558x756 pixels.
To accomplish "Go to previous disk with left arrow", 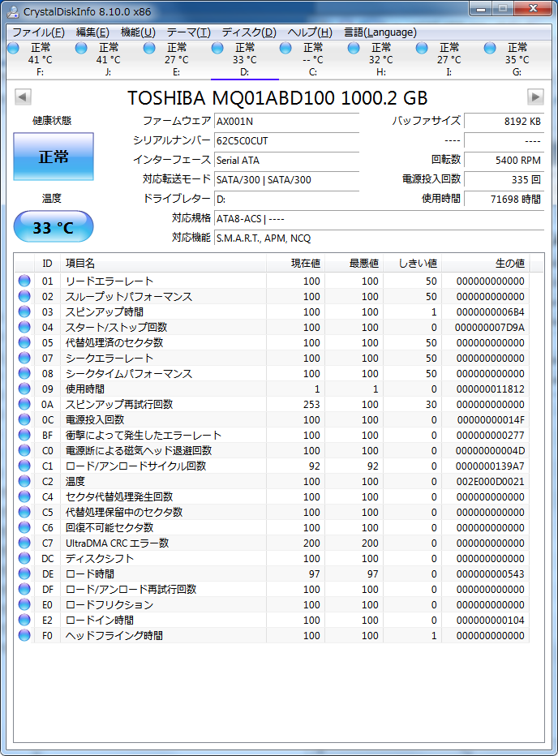I will click(x=23, y=97).
